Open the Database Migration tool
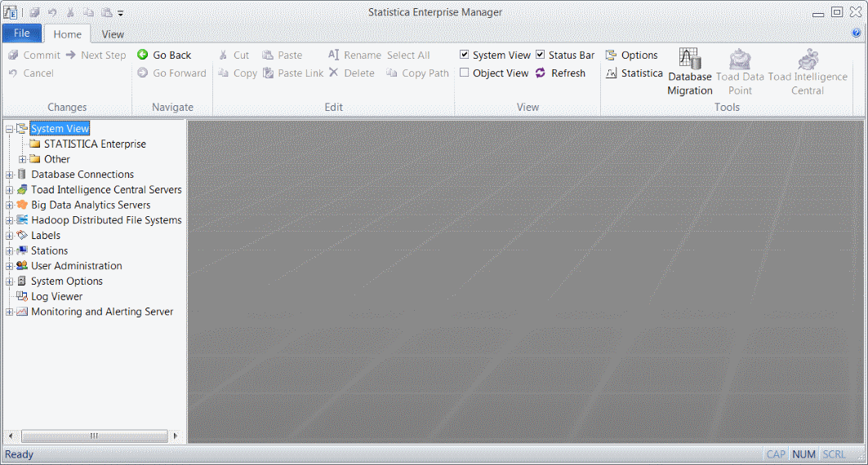Viewport: 868px width, 465px height. [x=690, y=72]
